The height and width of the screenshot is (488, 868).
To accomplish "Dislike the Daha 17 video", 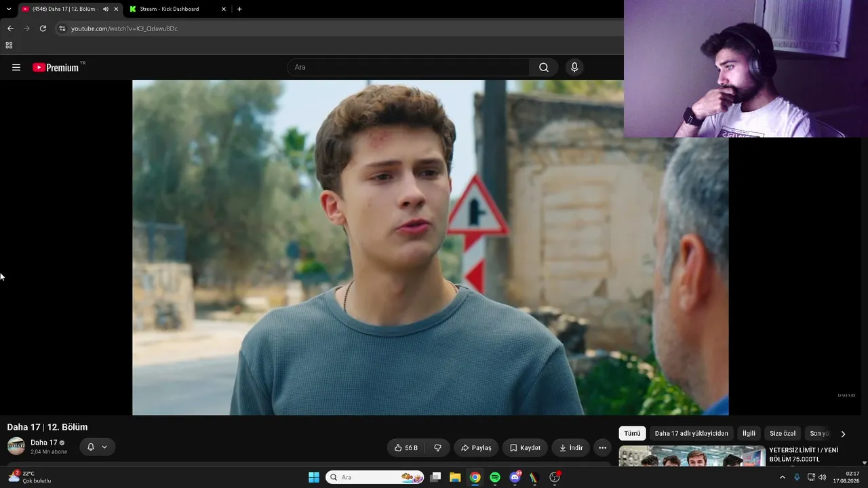I will point(437,448).
